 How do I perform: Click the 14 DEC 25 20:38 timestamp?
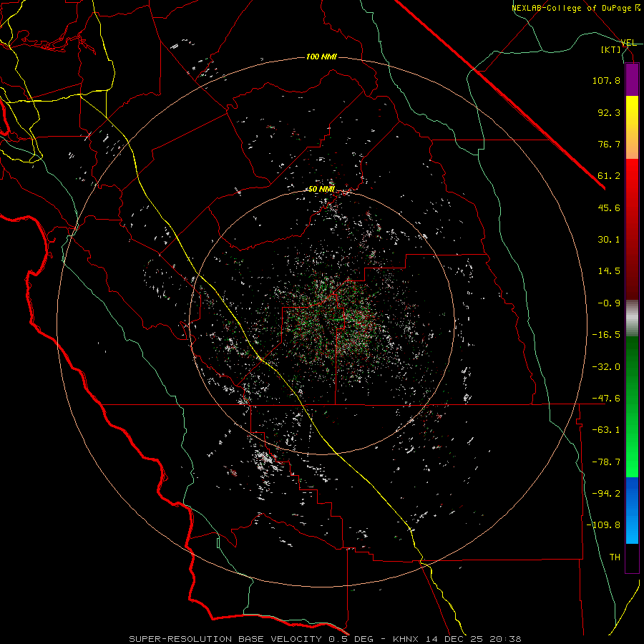coord(473,639)
